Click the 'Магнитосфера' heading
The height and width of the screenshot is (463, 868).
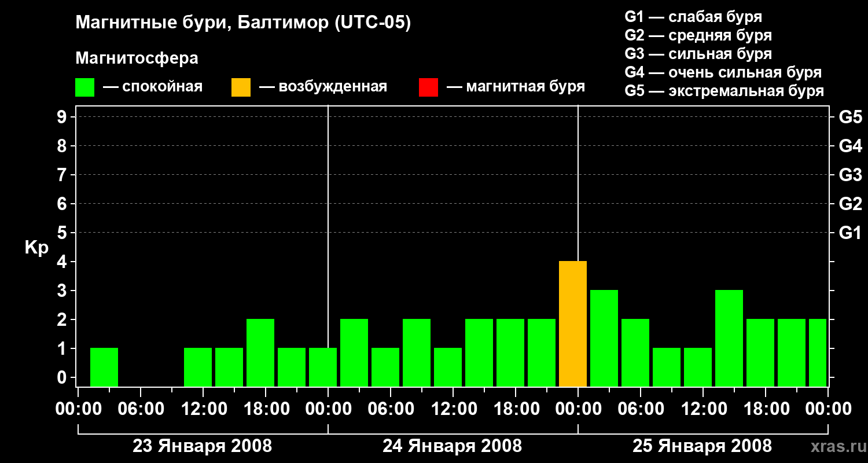(x=137, y=58)
